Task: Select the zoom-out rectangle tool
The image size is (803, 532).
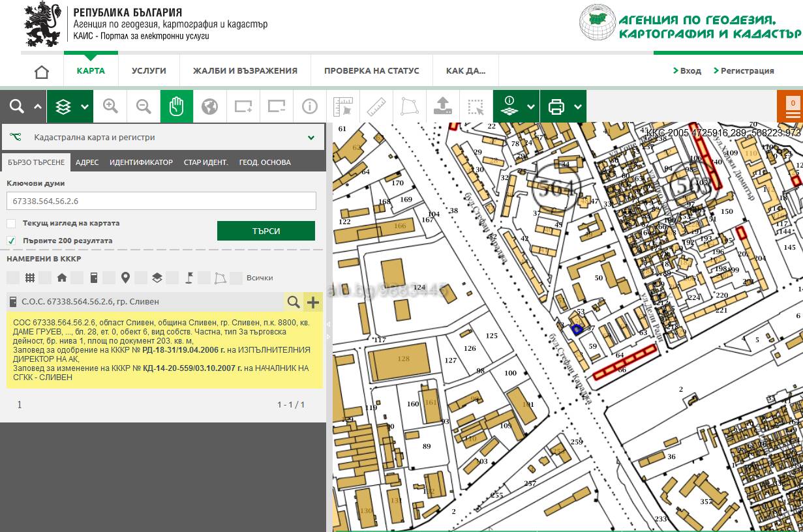Action: pos(277,106)
